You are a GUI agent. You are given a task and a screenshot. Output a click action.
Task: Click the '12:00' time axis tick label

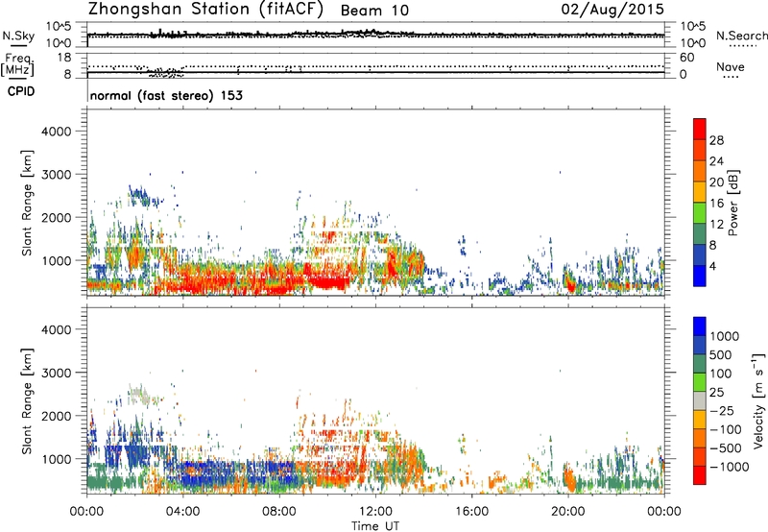tap(375, 512)
